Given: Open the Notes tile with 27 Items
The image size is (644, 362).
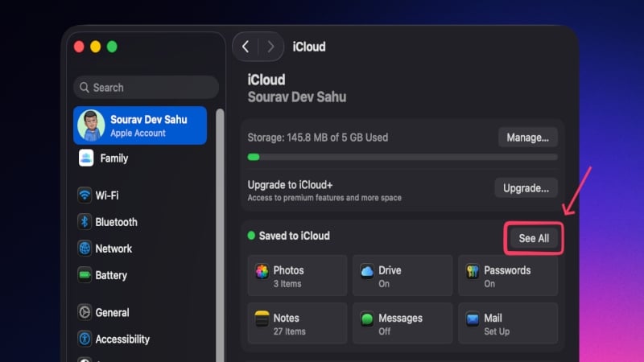Looking at the screenshot, I should click(x=297, y=323).
